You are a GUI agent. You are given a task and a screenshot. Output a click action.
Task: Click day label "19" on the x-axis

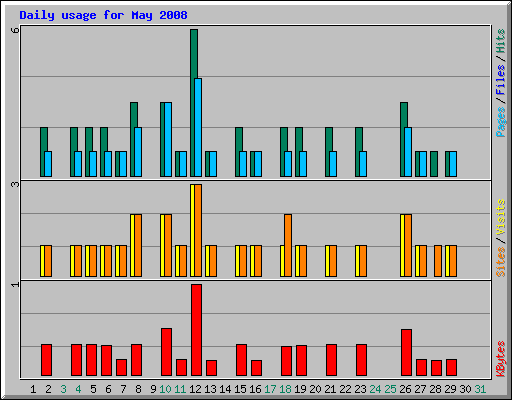pos(300,389)
